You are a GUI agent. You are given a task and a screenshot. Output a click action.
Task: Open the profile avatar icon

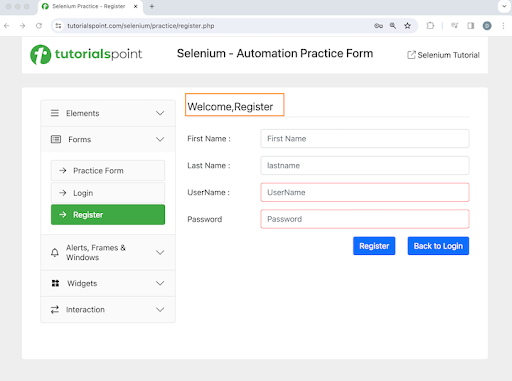[x=487, y=26]
